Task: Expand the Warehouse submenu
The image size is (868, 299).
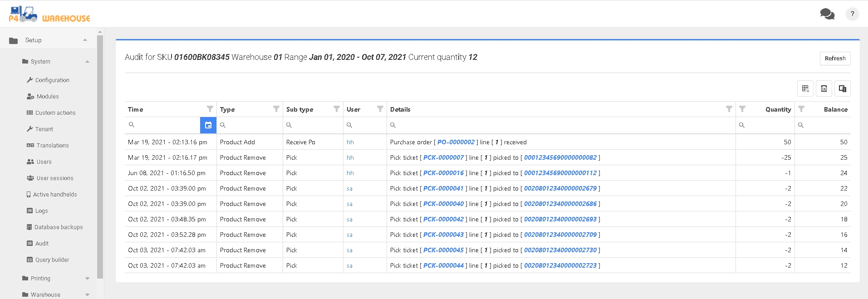Action: [x=87, y=295]
